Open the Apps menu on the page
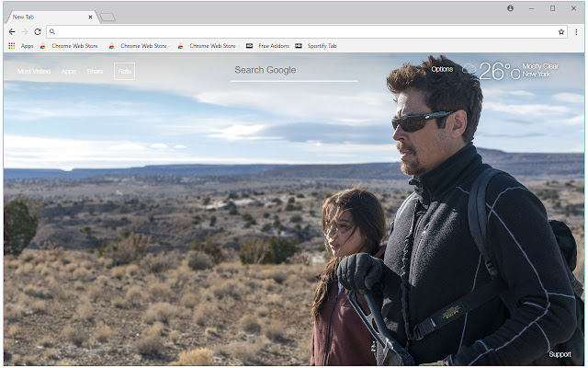Image resolution: width=588 pixels, height=368 pixels. point(69,72)
